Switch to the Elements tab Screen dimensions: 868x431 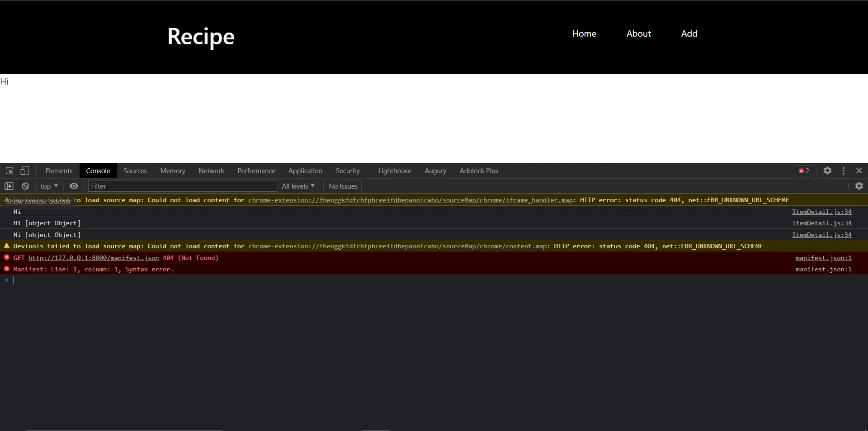(59, 171)
